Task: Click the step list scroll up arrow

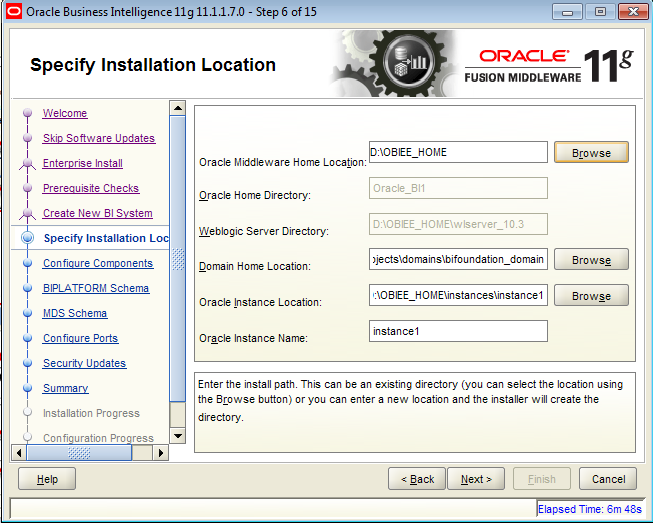Action: pyautogui.click(x=178, y=108)
